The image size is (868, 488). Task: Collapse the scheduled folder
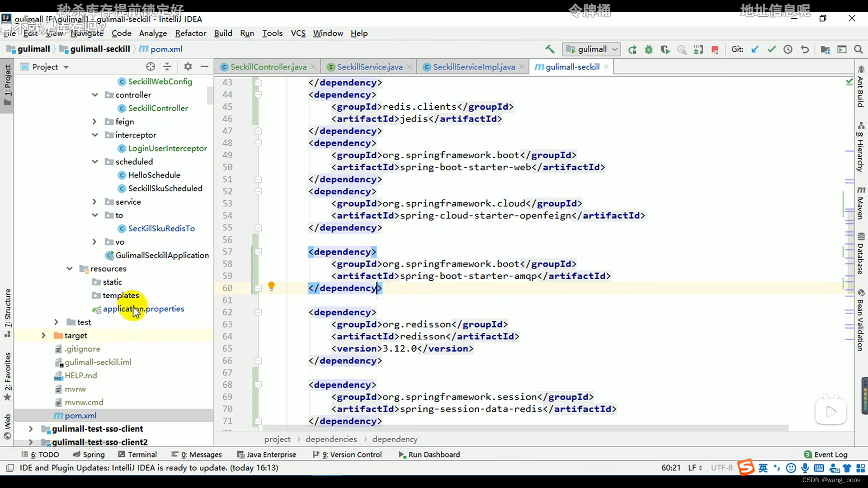click(x=95, y=162)
